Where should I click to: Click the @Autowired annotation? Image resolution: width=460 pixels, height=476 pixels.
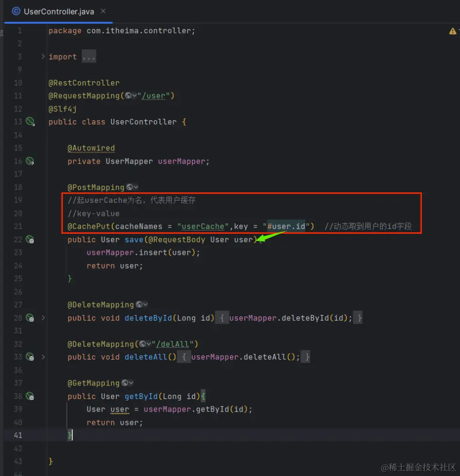(91, 148)
